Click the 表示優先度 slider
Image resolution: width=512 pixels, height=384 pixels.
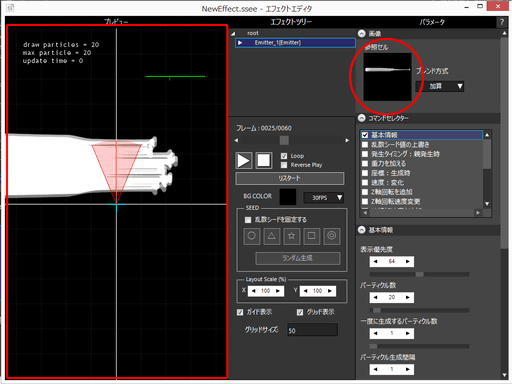[x=419, y=274]
